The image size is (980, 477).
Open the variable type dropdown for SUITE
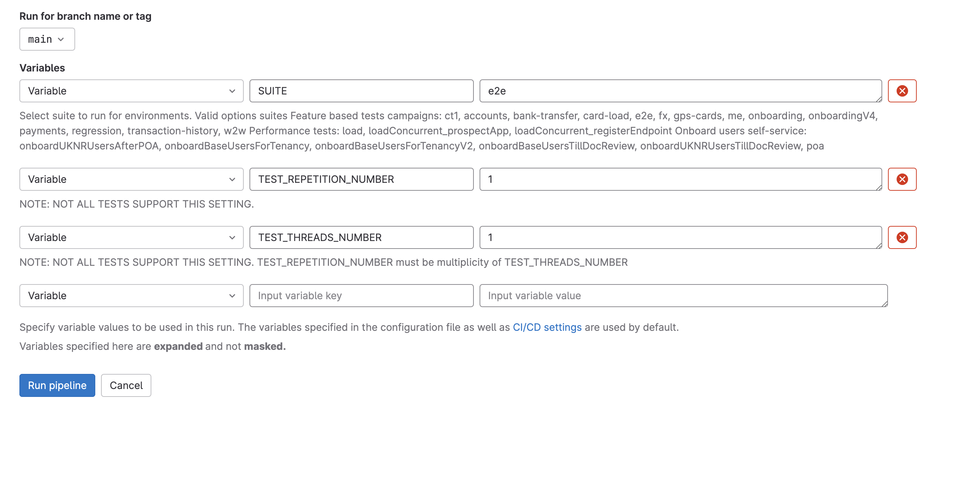[131, 91]
